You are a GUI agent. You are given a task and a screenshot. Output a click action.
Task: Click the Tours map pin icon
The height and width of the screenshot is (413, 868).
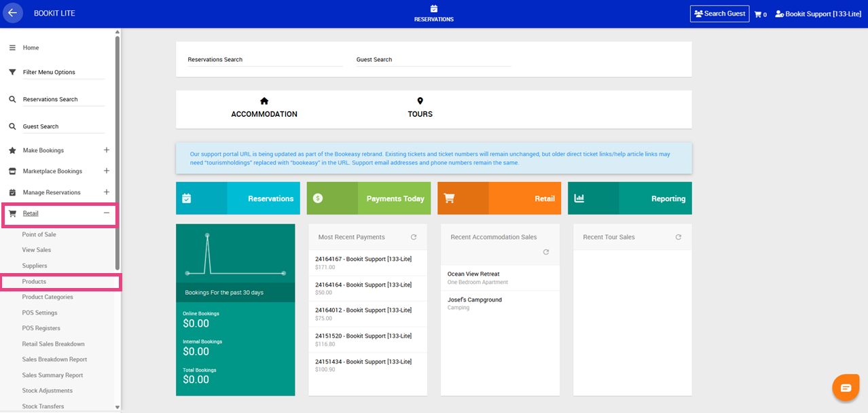pyautogui.click(x=420, y=101)
